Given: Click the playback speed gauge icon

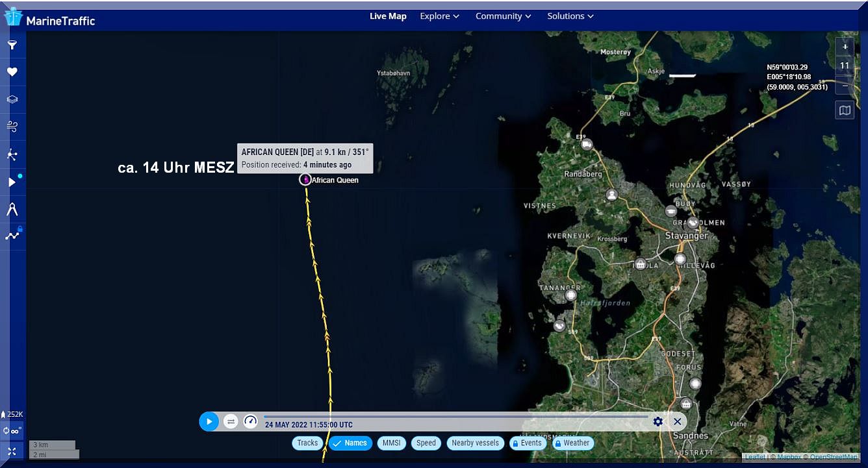Looking at the screenshot, I should point(251,421).
